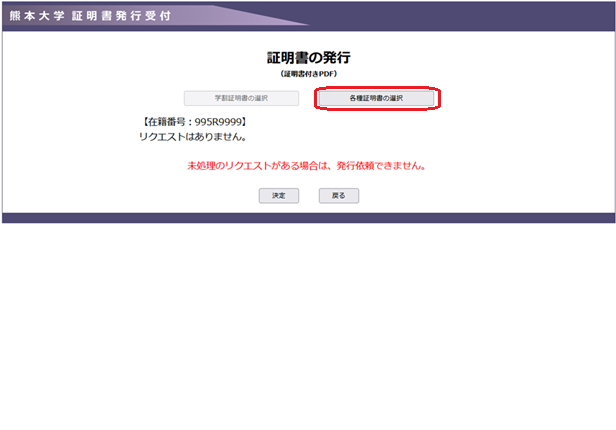Image resolution: width=616 pixels, height=430 pixels.
Task: Click the 各種証明書の選択 button
Action: click(x=376, y=99)
